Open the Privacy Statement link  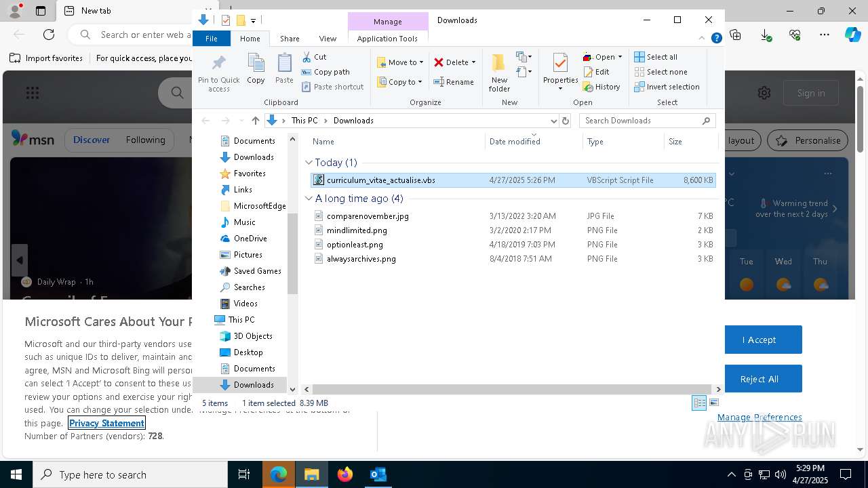tap(106, 423)
